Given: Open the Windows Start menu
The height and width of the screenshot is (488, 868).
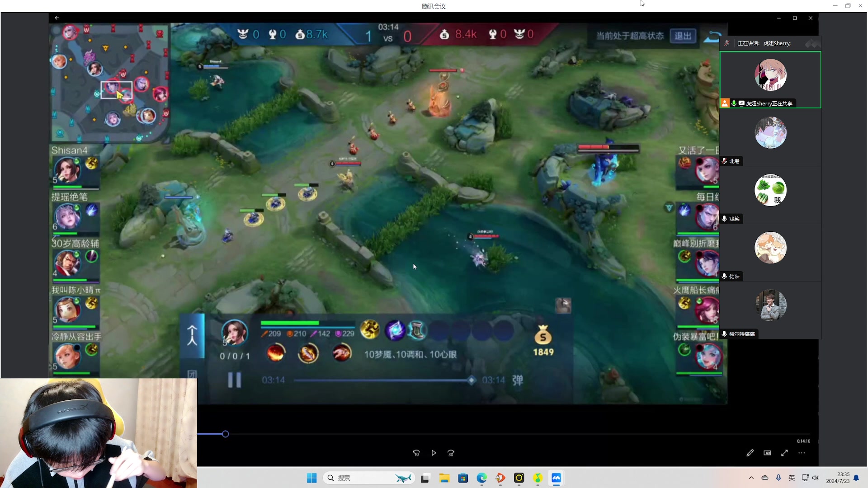Looking at the screenshot, I should point(311,478).
